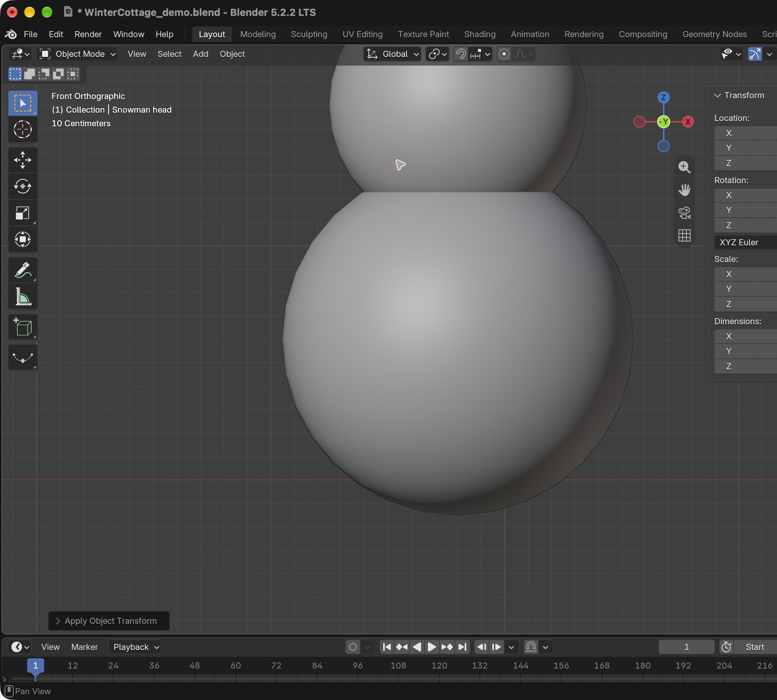
Task: Select the bottom curve tool in toolbar
Action: click(23, 358)
